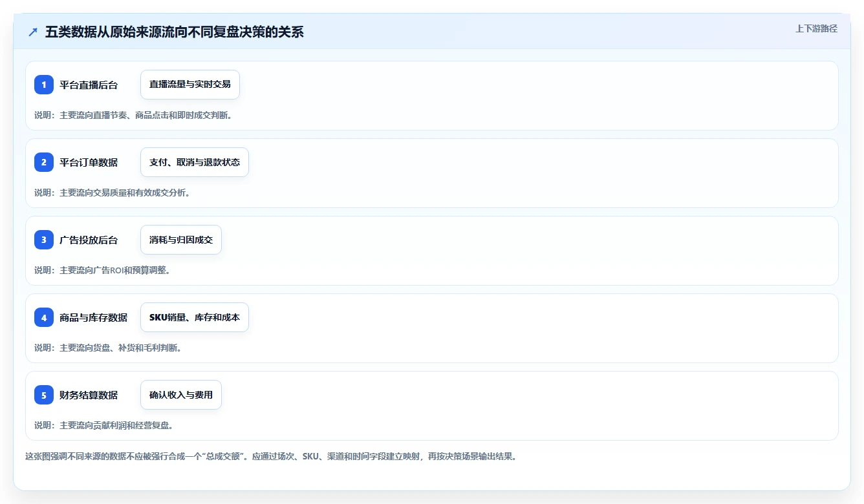Click the 财务结算数据 source label
The image size is (864, 504).
point(89,395)
